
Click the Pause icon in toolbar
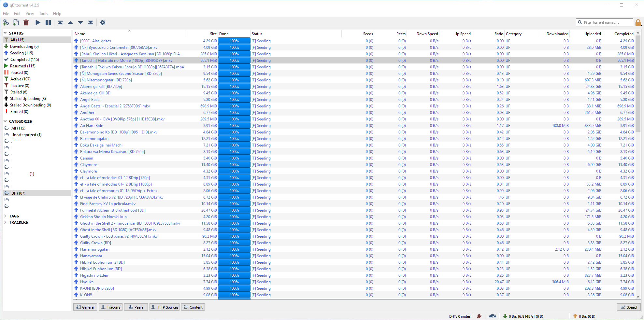point(48,22)
